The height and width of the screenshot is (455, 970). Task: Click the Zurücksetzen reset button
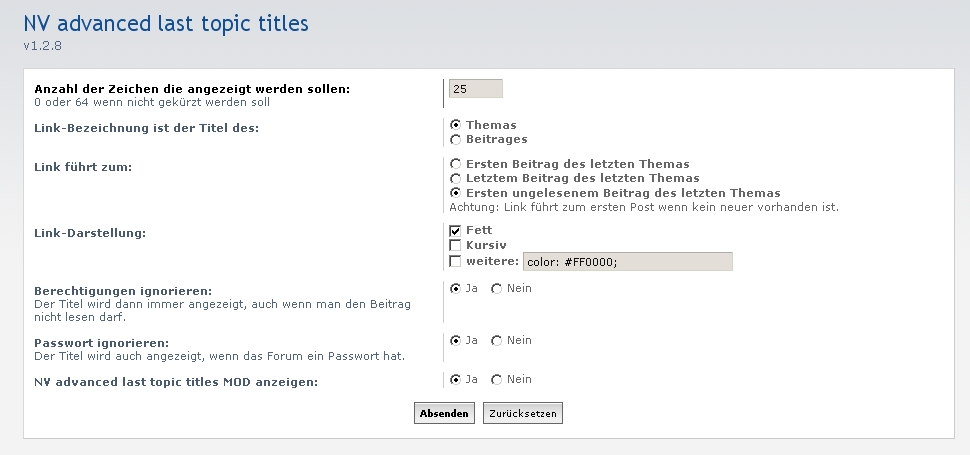[x=523, y=414]
